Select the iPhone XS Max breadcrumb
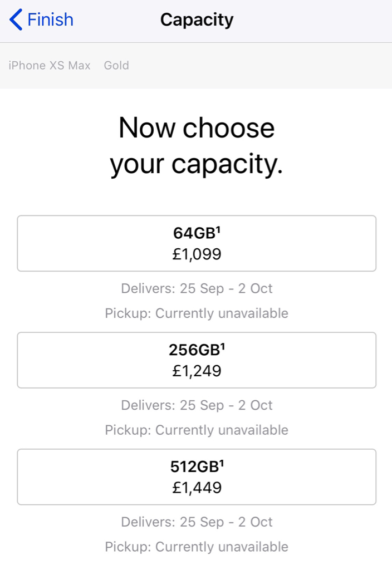 50,66
